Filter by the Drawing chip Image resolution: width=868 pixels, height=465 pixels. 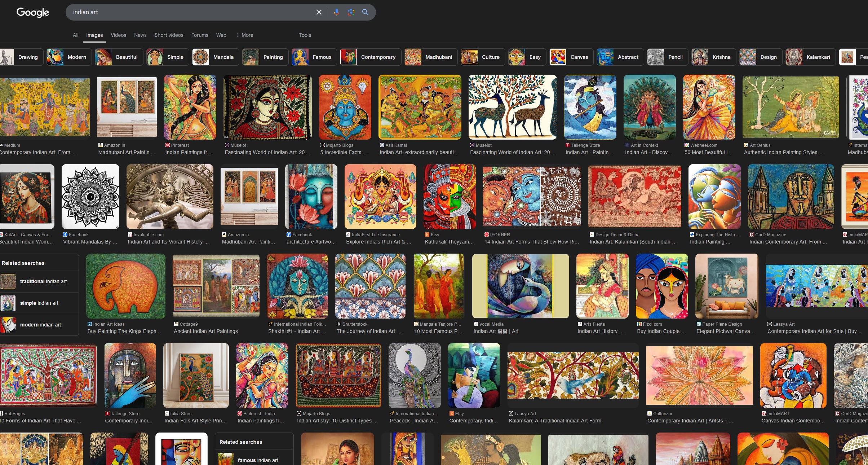[x=22, y=57]
